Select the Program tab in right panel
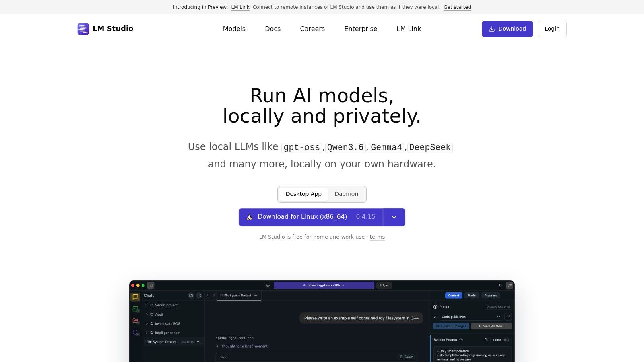The width and height of the screenshot is (644, 362). [491, 296]
